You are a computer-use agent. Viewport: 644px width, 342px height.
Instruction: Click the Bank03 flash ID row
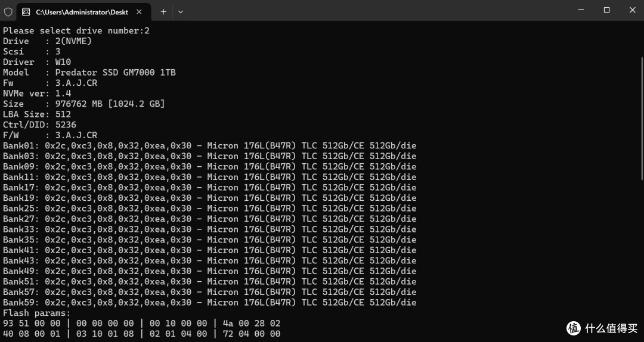pyautogui.click(x=209, y=156)
